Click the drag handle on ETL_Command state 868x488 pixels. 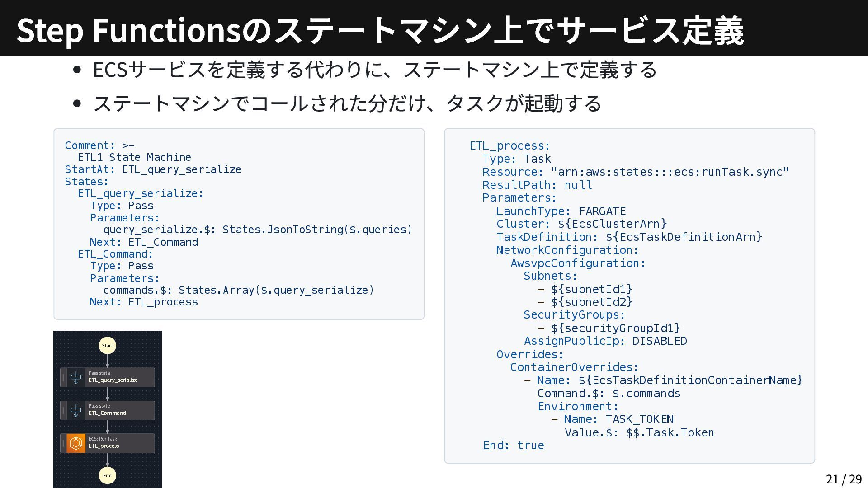[x=63, y=410]
